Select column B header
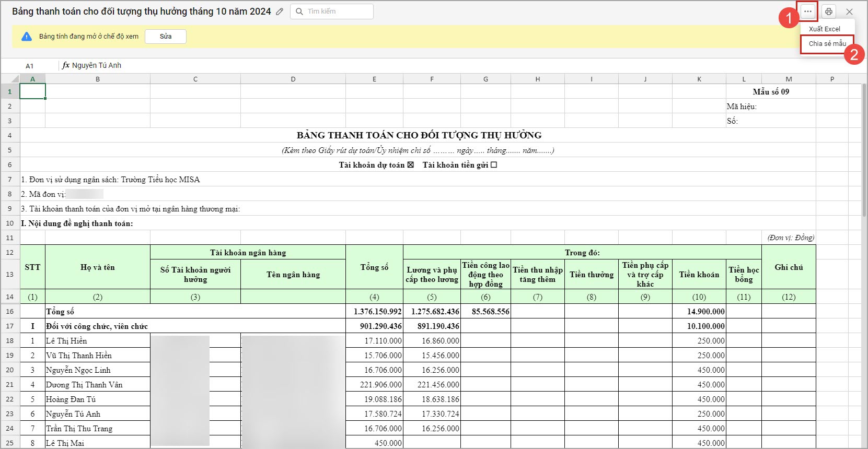This screenshot has height=449, width=868. pyautogui.click(x=98, y=79)
